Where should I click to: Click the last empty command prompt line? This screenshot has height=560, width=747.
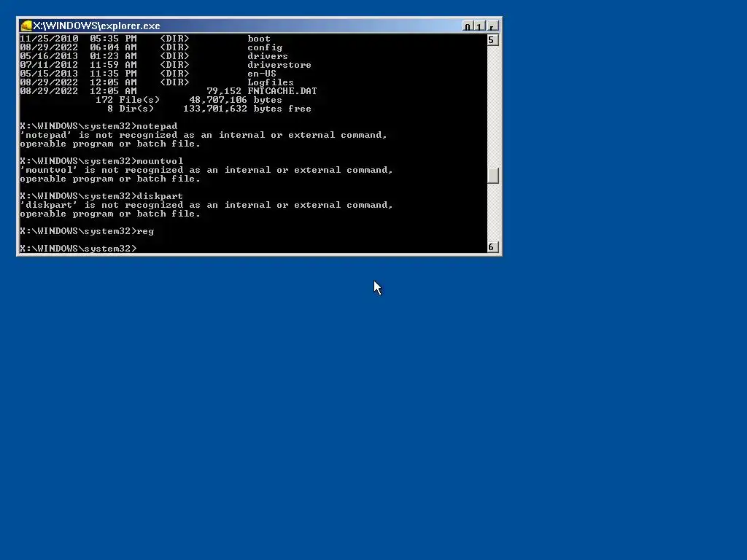(x=79, y=249)
